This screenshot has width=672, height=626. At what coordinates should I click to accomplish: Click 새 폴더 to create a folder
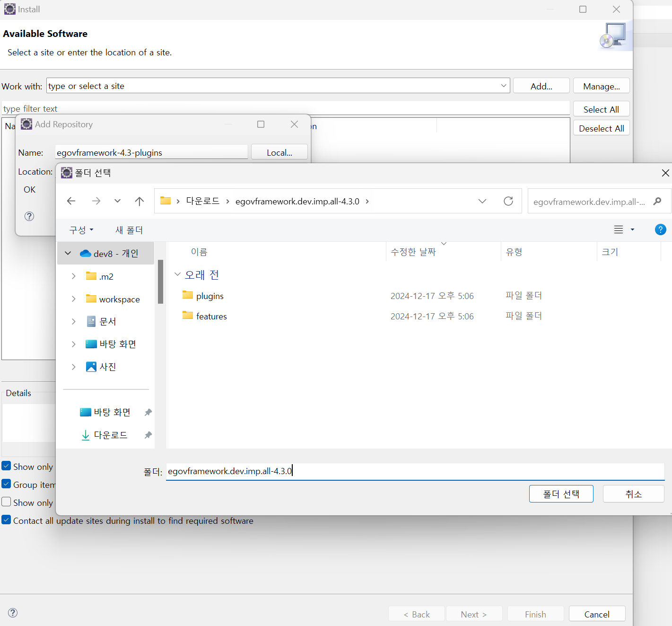coord(129,230)
